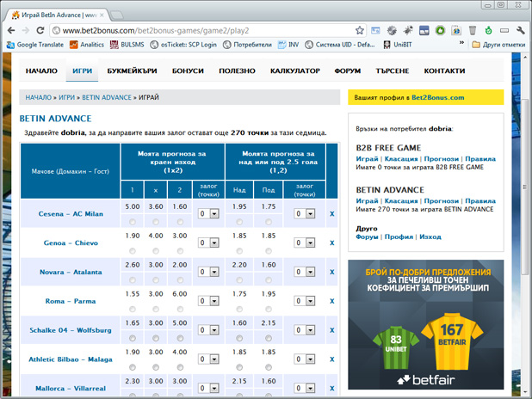Image resolution: width=532 pixels, height=399 pixels.
Task: Click the Профил link under Друго
Action: click(x=399, y=237)
